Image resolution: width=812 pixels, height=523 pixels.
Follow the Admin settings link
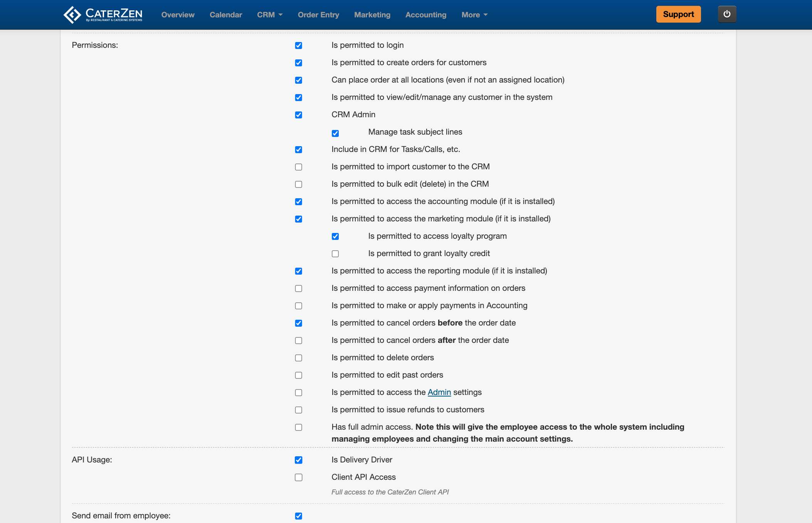click(439, 392)
